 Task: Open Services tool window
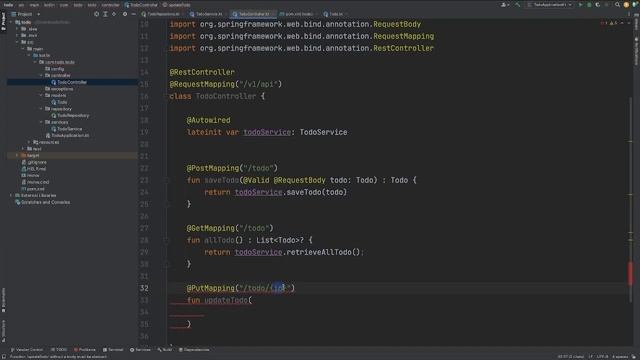point(140,350)
